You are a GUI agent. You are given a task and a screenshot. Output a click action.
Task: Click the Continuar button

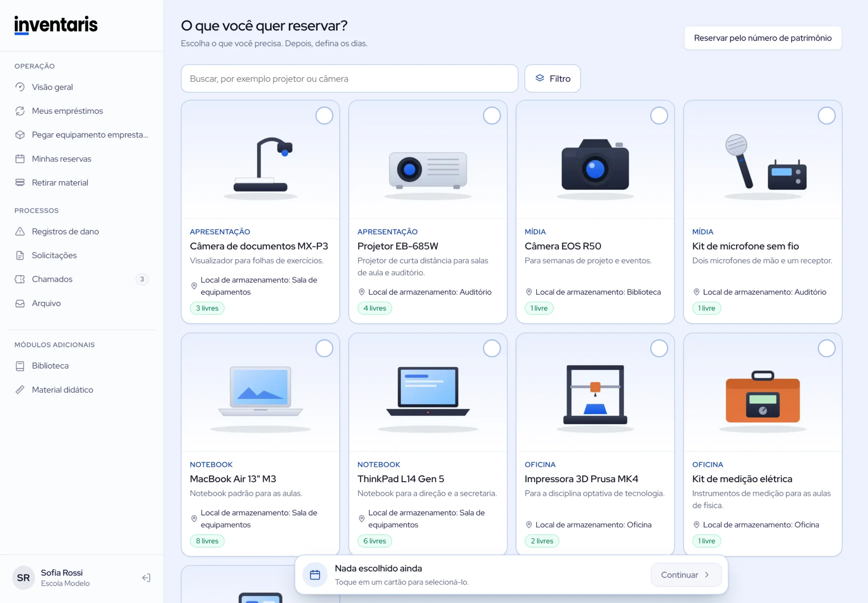(686, 575)
